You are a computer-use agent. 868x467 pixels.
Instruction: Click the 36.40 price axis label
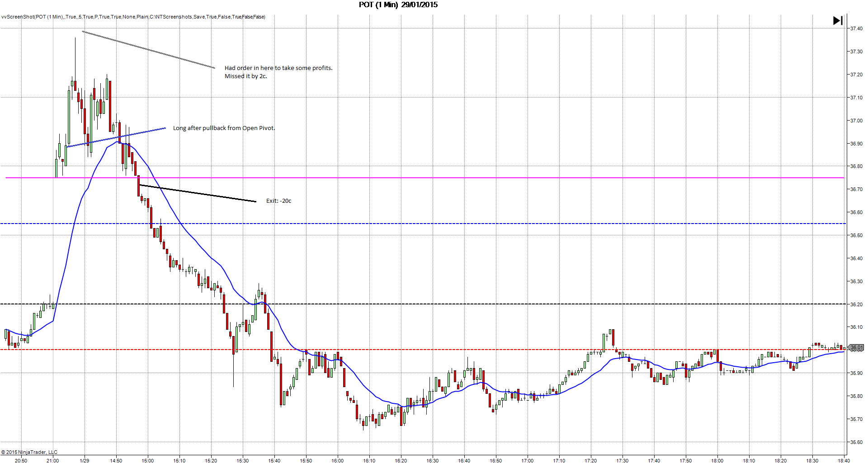[856, 259]
